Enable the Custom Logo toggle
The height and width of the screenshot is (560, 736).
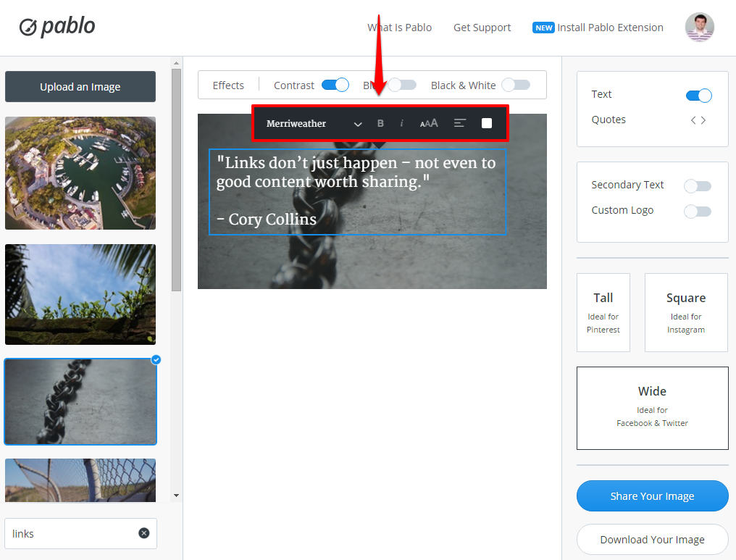[698, 212]
